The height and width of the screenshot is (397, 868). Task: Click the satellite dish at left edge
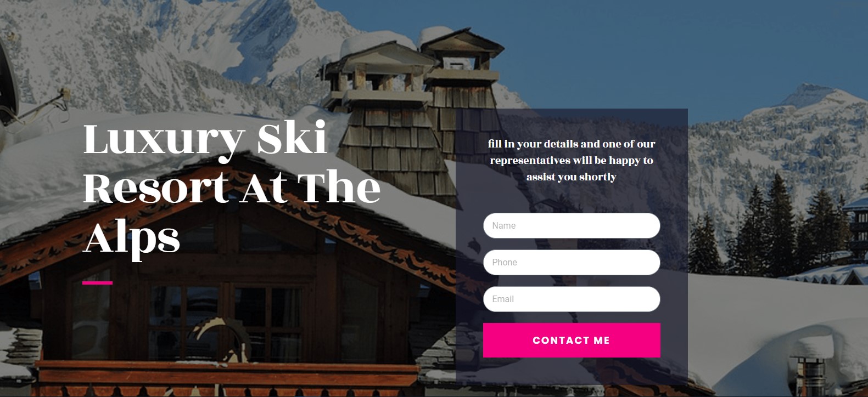coord(8,82)
